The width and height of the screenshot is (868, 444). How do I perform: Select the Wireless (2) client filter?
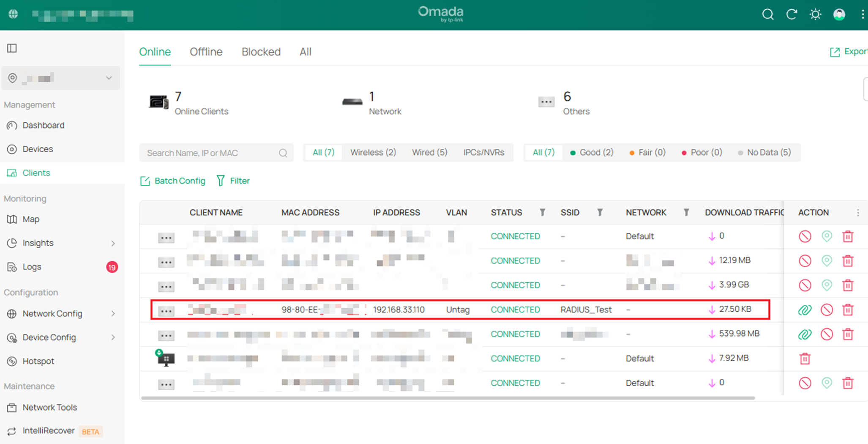(373, 152)
